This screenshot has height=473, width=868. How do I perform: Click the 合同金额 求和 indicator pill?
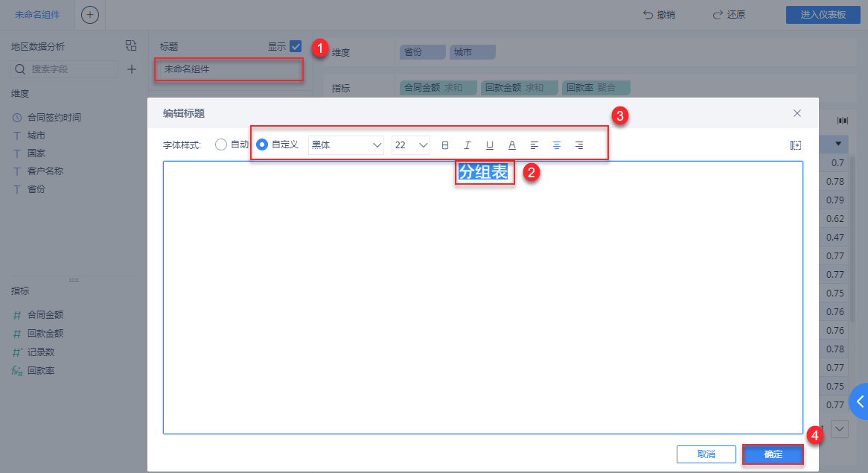click(438, 87)
